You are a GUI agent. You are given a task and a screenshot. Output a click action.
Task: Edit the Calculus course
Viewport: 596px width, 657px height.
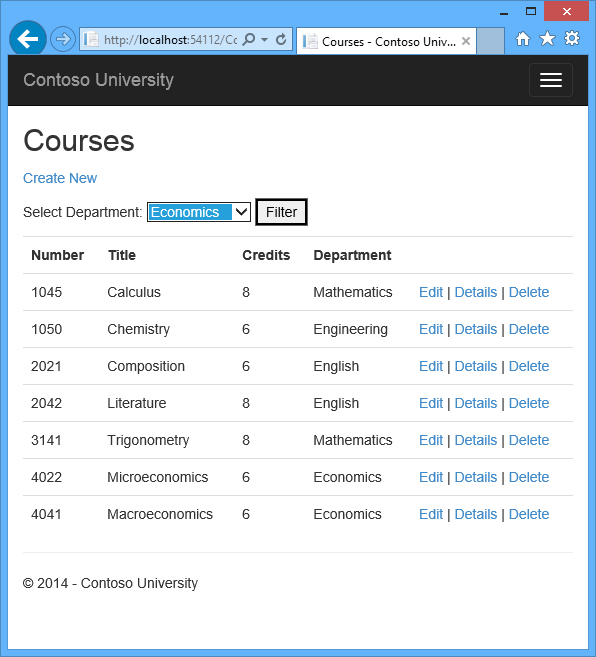click(x=431, y=292)
